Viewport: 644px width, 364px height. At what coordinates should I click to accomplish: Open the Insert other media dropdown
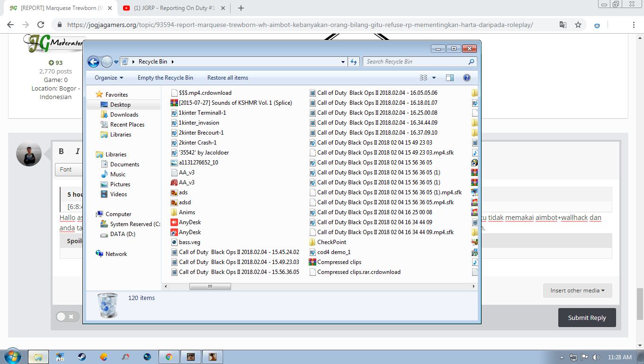pos(577,291)
